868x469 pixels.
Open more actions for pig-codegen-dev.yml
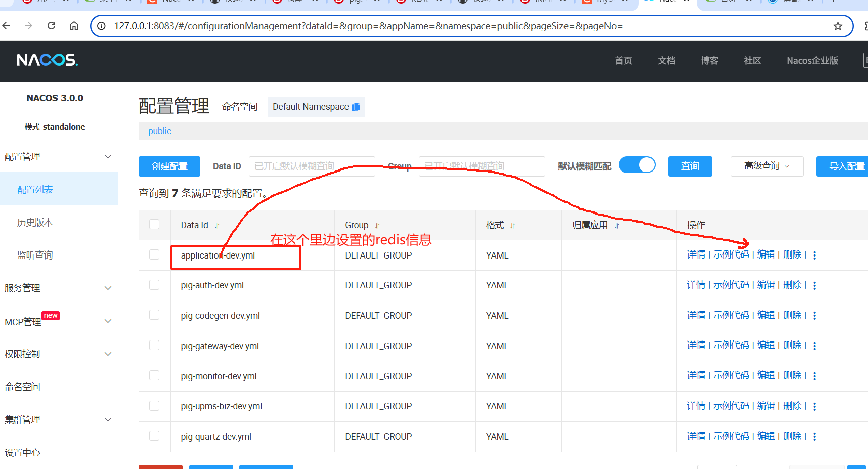(814, 316)
